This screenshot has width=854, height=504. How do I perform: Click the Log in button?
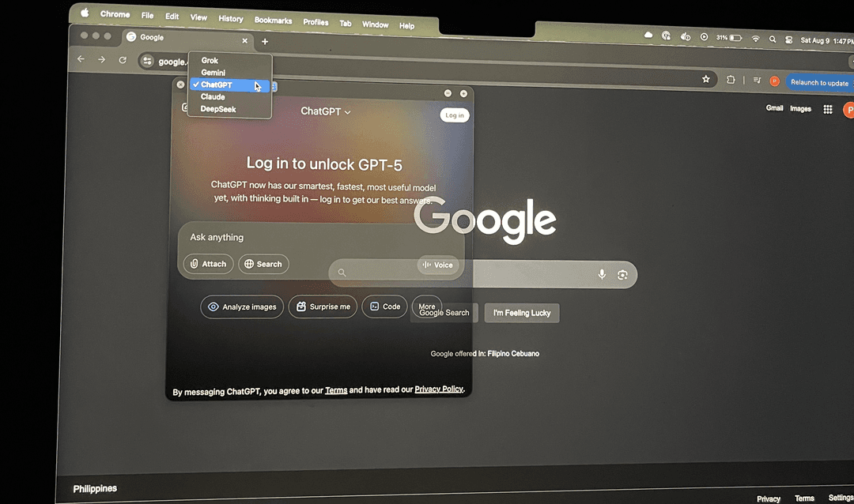(455, 115)
